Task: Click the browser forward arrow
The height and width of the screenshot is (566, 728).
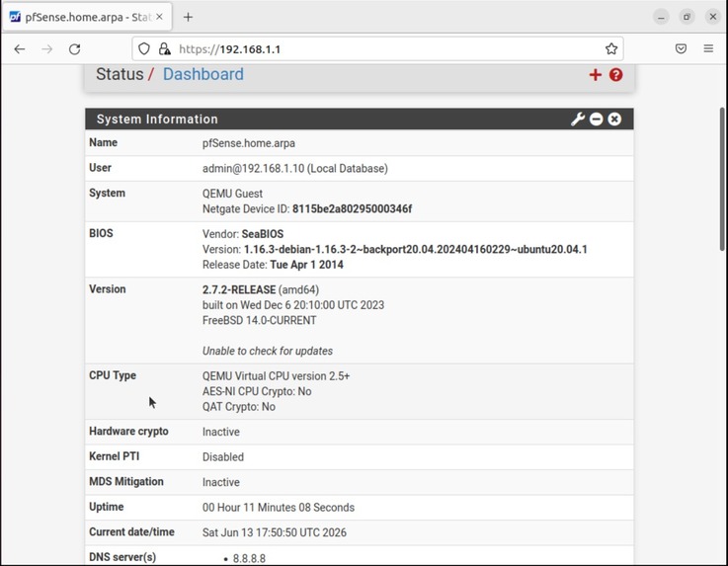Action: [46, 49]
